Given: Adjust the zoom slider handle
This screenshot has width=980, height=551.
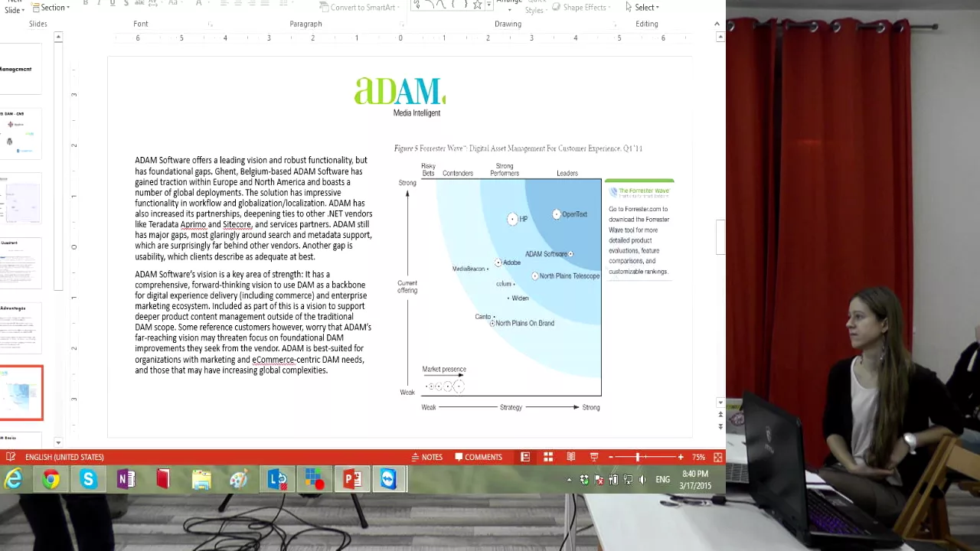Looking at the screenshot, I should [x=637, y=457].
